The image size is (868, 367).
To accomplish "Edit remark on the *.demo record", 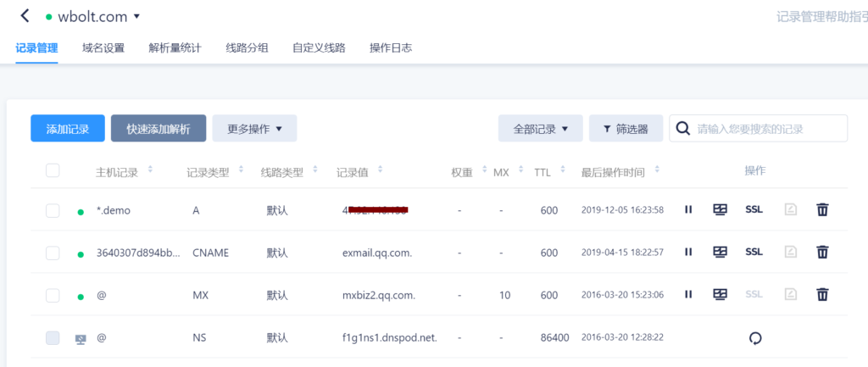I will click(790, 209).
